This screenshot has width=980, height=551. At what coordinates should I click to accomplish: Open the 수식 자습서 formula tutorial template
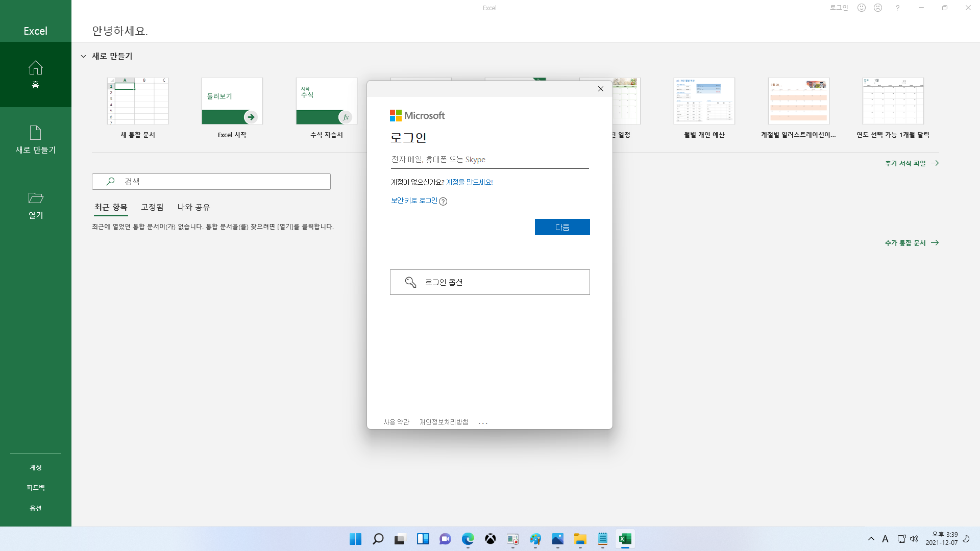click(327, 108)
